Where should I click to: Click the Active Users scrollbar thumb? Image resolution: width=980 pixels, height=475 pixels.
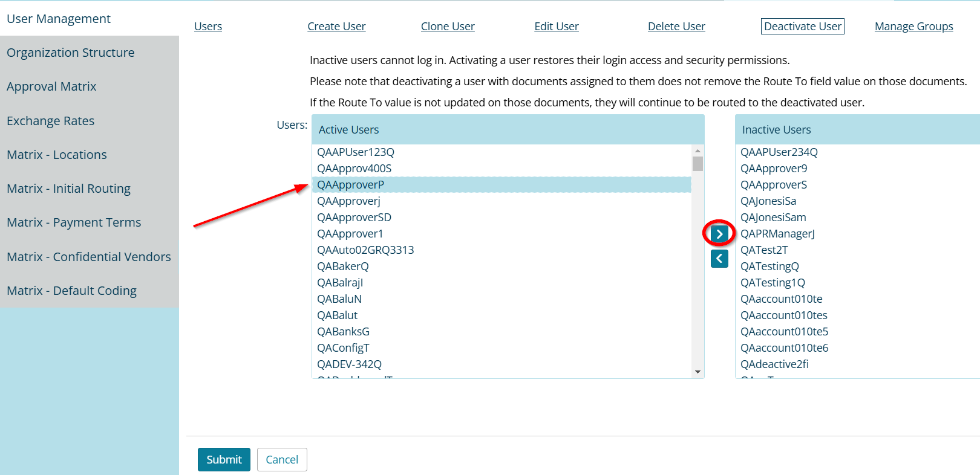point(697,164)
